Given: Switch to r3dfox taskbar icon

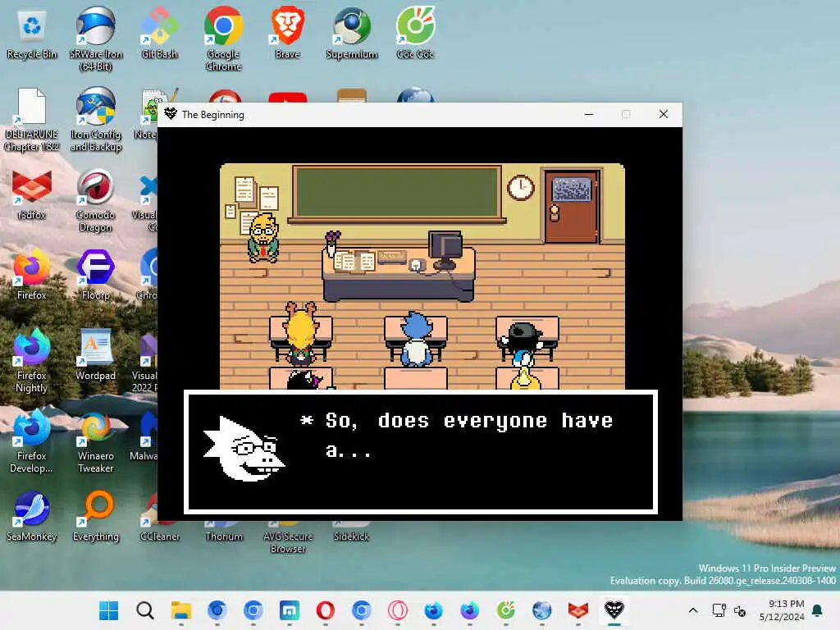Looking at the screenshot, I should pyautogui.click(x=578, y=610).
